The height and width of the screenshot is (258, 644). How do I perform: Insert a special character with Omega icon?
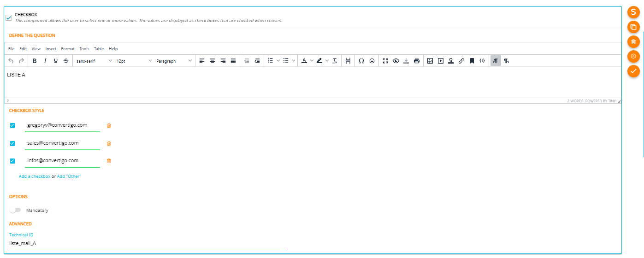(361, 61)
